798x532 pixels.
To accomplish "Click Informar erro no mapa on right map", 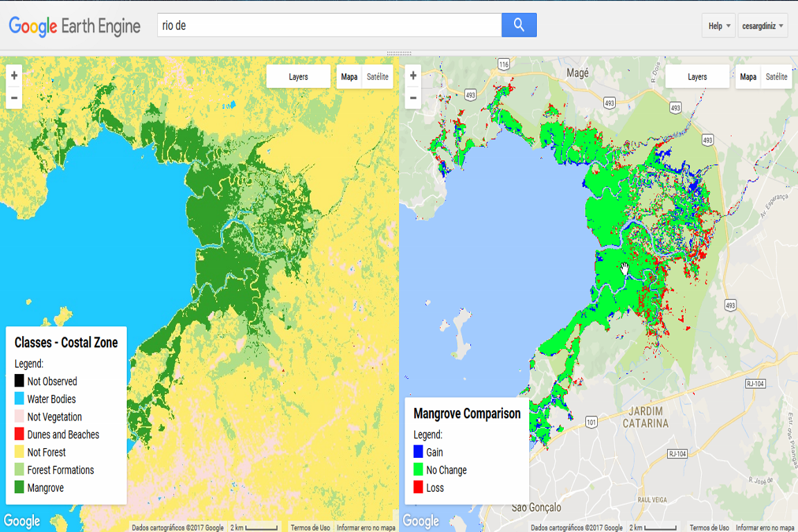I will pos(765,528).
